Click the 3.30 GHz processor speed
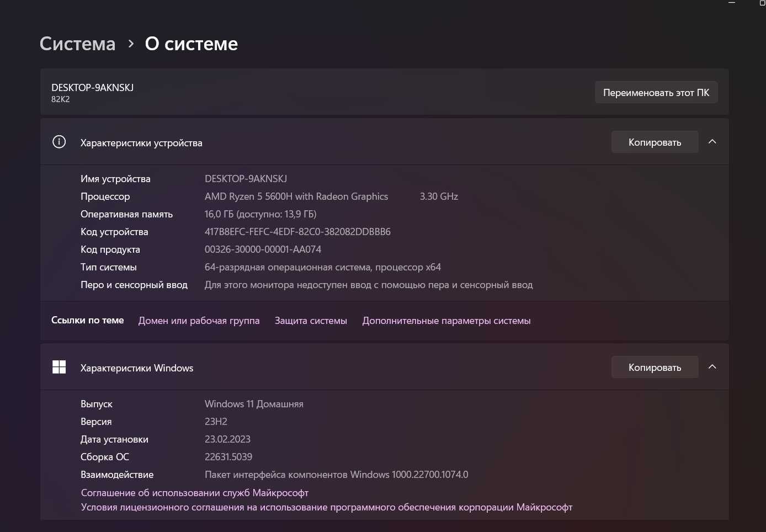Viewport: 766px width, 532px height. coord(439,196)
